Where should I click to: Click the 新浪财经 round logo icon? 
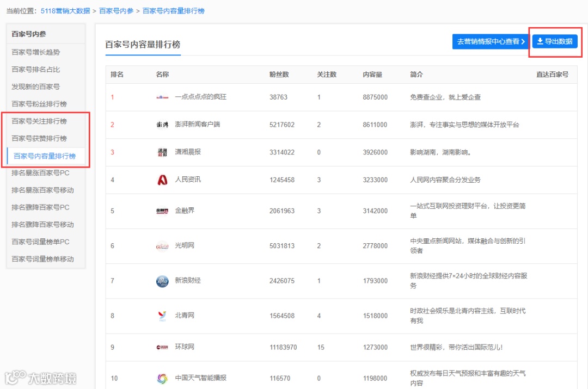tap(162, 281)
